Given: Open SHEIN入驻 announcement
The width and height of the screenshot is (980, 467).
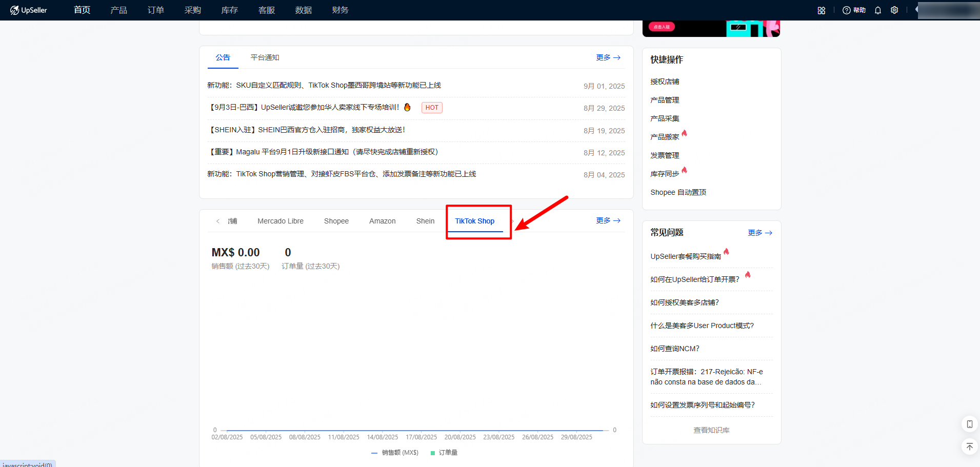Looking at the screenshot, I should (307, 130).
